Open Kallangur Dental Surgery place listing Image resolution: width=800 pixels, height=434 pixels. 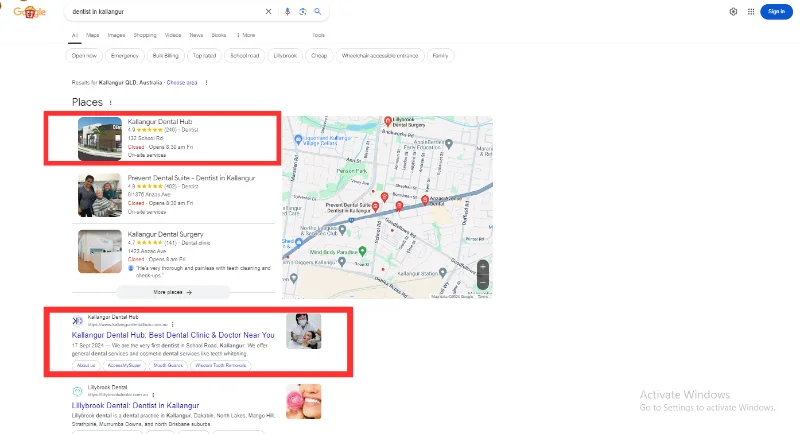pyautogui.click(x=165, y=234)
